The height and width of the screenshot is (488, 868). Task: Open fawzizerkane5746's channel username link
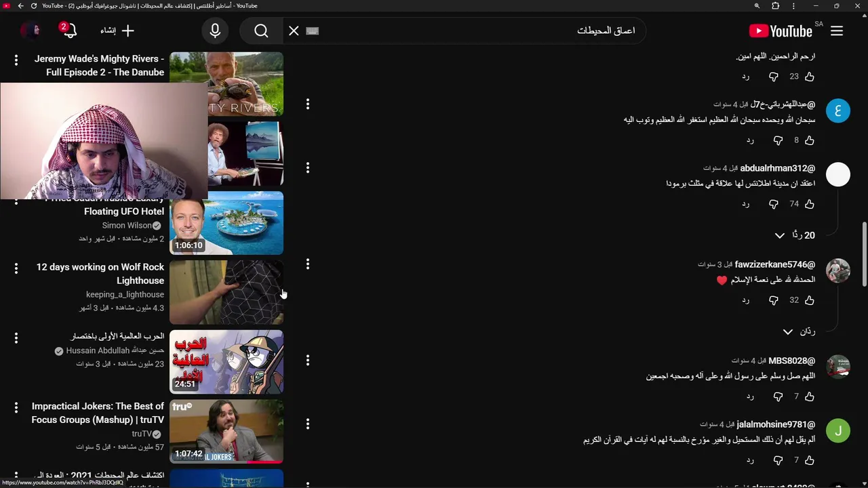(x=775, y=264)
